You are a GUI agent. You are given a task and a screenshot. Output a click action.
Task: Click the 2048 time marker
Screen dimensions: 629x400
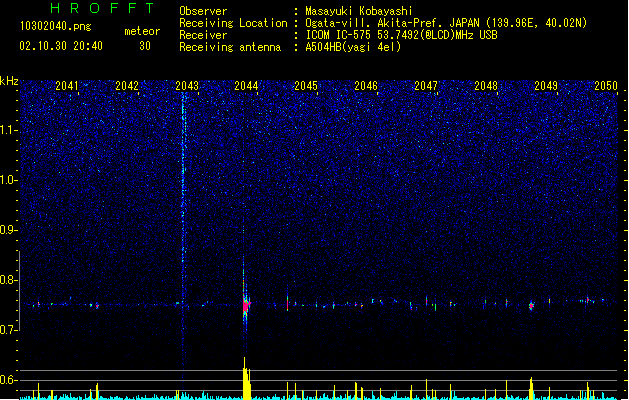point(486,86)
